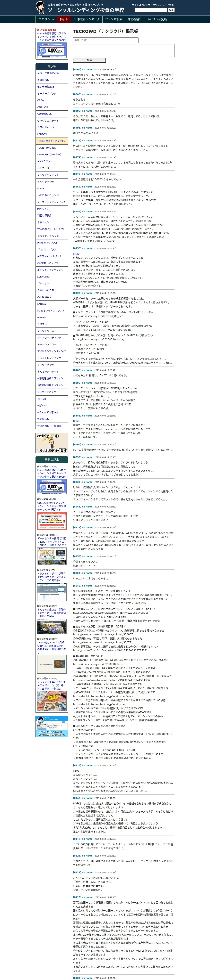210x980 pixels.
Task: Open 雑談掲示板 in the sidebar
Action: coord(52,80)
